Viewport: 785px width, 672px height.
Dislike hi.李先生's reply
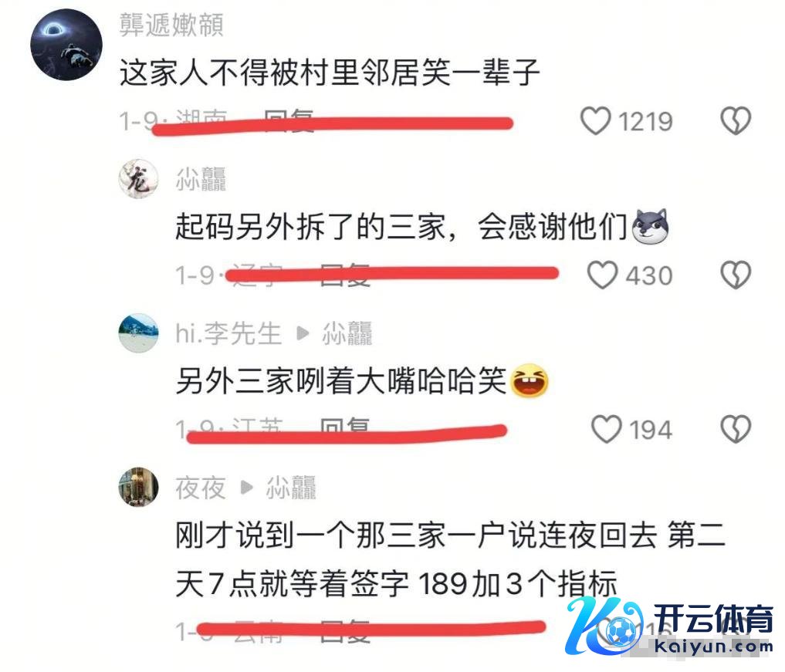tap(736, 429)
